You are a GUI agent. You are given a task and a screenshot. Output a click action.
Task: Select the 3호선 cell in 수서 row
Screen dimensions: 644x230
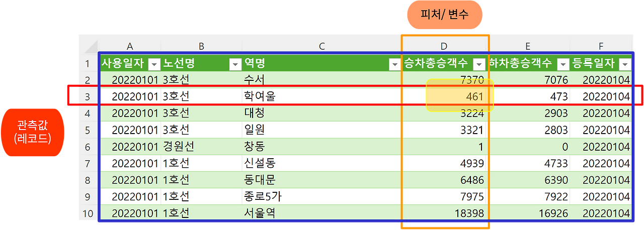tap(201, 80)
